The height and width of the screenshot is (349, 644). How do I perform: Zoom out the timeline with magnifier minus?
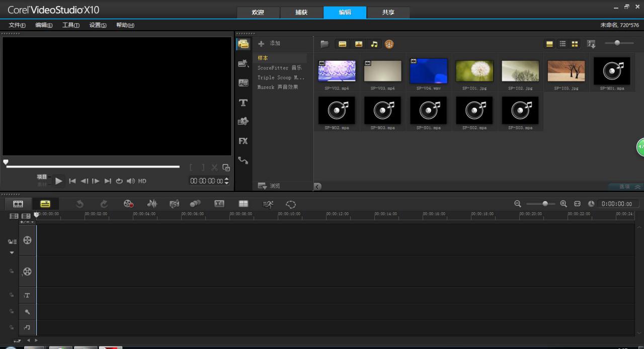(x=518, y=204)
